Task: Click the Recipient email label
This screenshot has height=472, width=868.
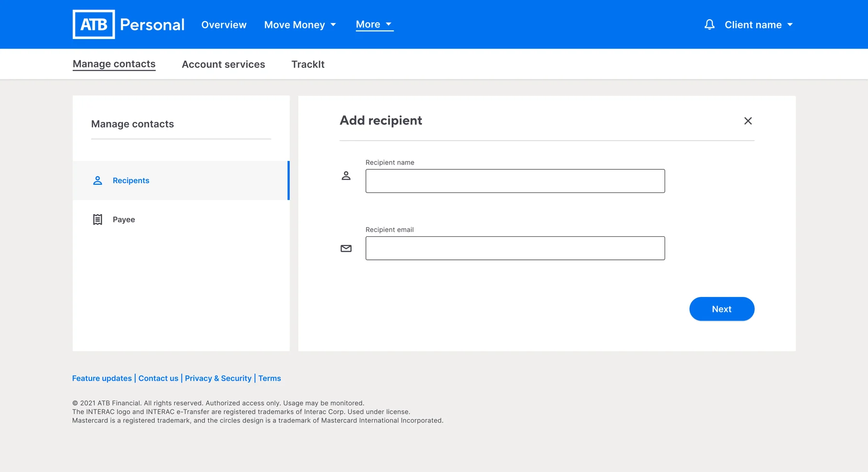Action: (390, 229)
